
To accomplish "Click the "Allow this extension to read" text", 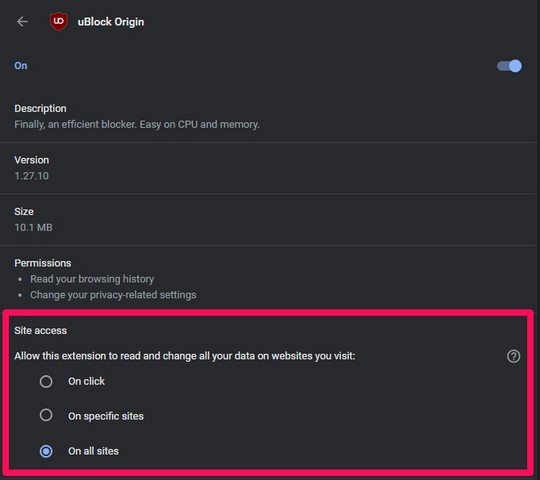I will (x=185, y=356).
